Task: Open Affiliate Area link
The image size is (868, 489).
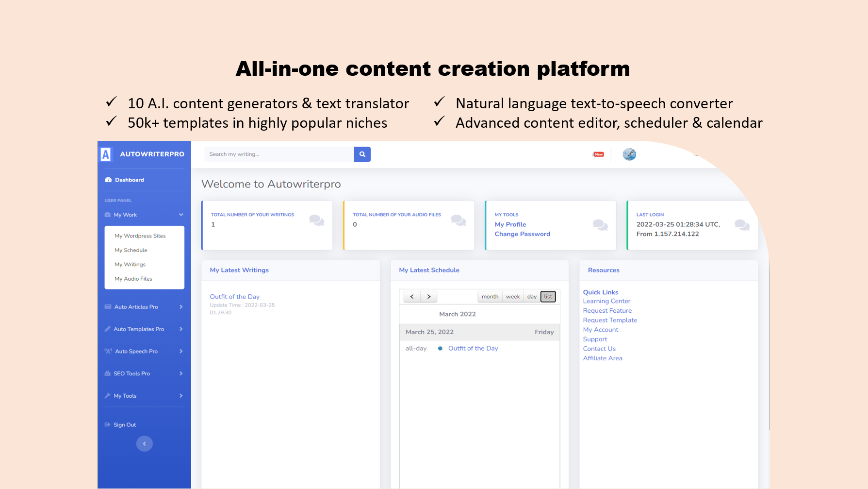Action: coord(603,358)
